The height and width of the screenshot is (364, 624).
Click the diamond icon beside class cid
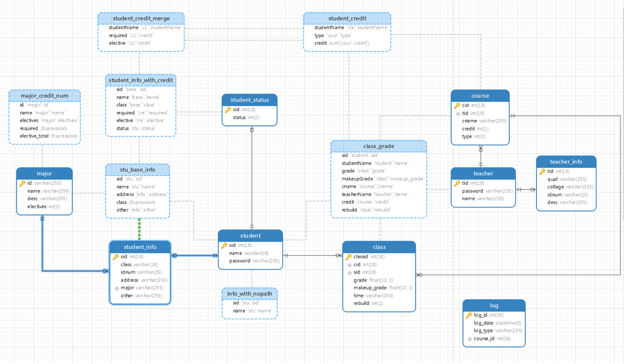(x=349, y=265)
